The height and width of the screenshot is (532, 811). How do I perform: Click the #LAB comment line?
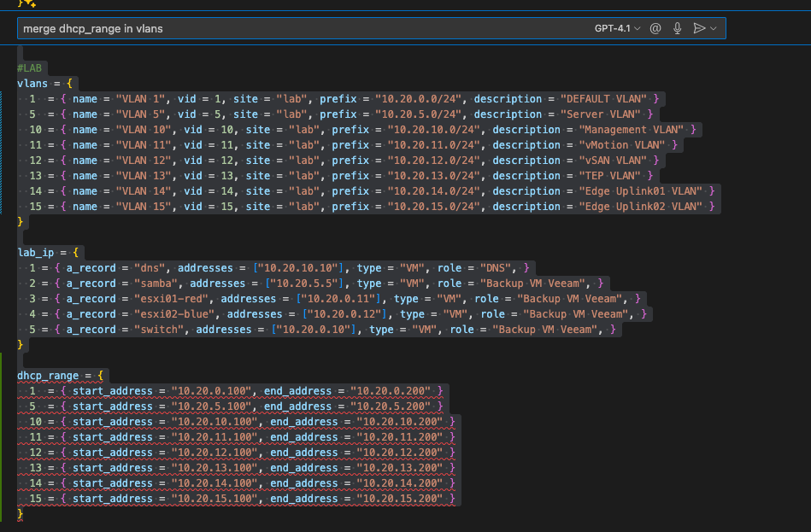coord(29,67)
